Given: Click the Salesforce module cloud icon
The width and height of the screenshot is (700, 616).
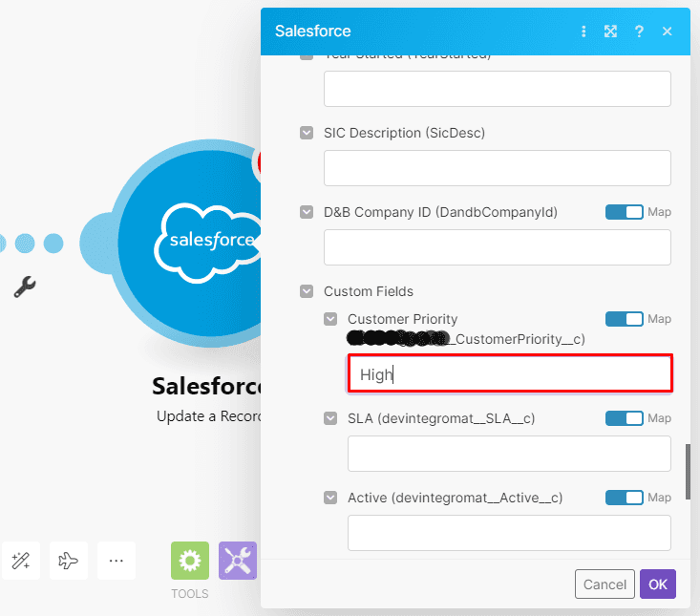Looking at the screenshot, I should tap(208, 242).
